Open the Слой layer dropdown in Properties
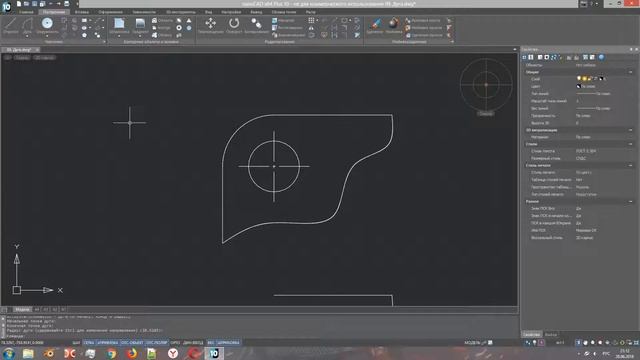Image resolution: width=640 pixels, height=360 pixels. pos(604,79)
